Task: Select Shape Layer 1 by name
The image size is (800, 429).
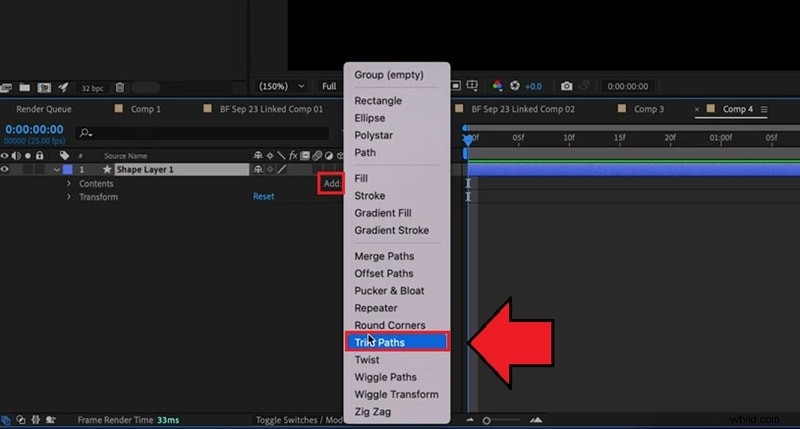Action: [145, 169]
